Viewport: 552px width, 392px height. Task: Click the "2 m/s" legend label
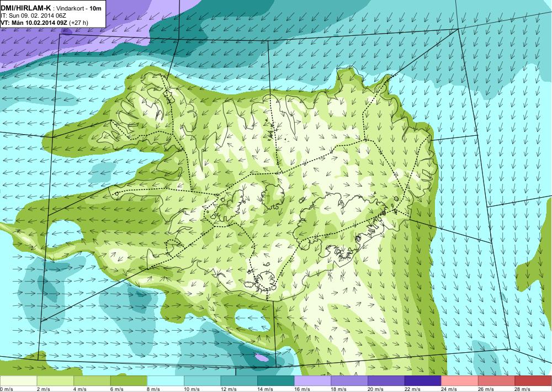43,389
